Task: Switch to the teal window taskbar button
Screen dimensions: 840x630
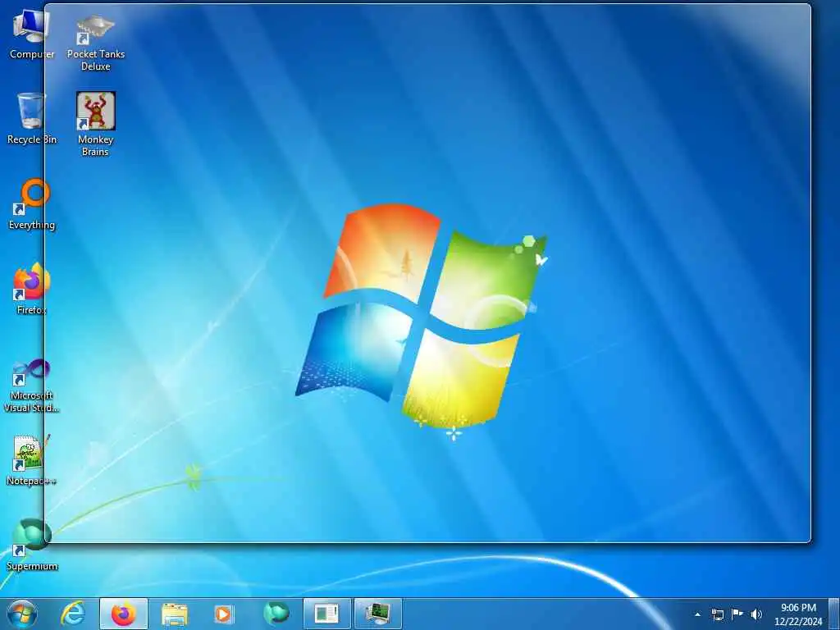Action: click(326, 614)
